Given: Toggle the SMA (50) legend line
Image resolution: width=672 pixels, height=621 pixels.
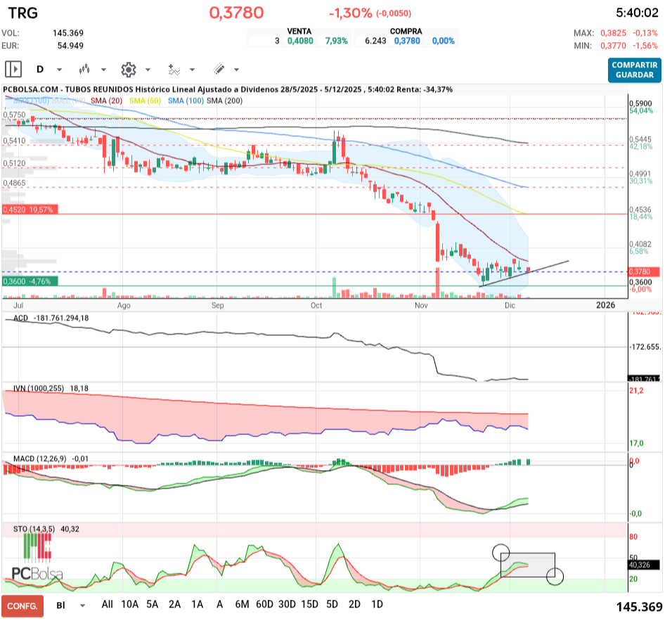Looking at the screenshot, I should point(146,101).
